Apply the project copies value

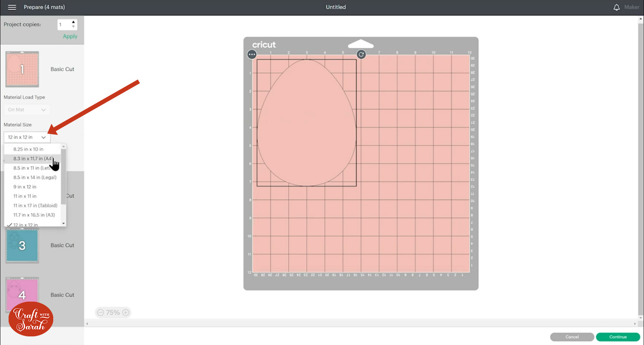pos(70,37)
